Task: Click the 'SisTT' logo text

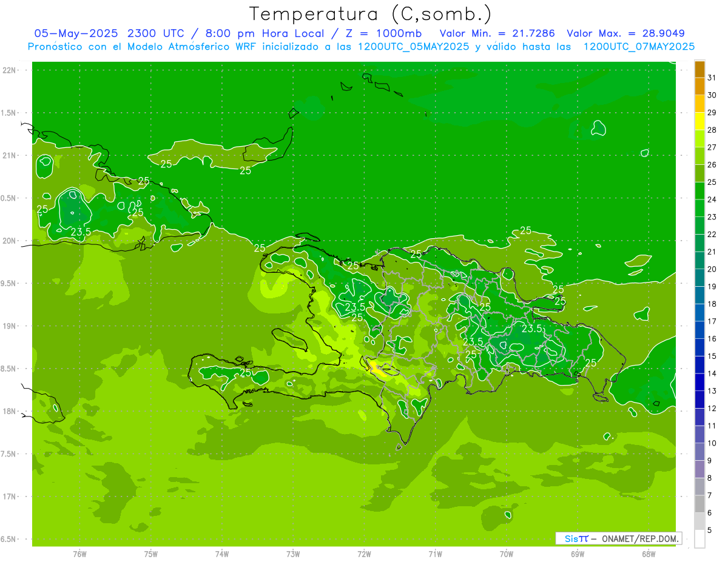Action: [576, 538]
